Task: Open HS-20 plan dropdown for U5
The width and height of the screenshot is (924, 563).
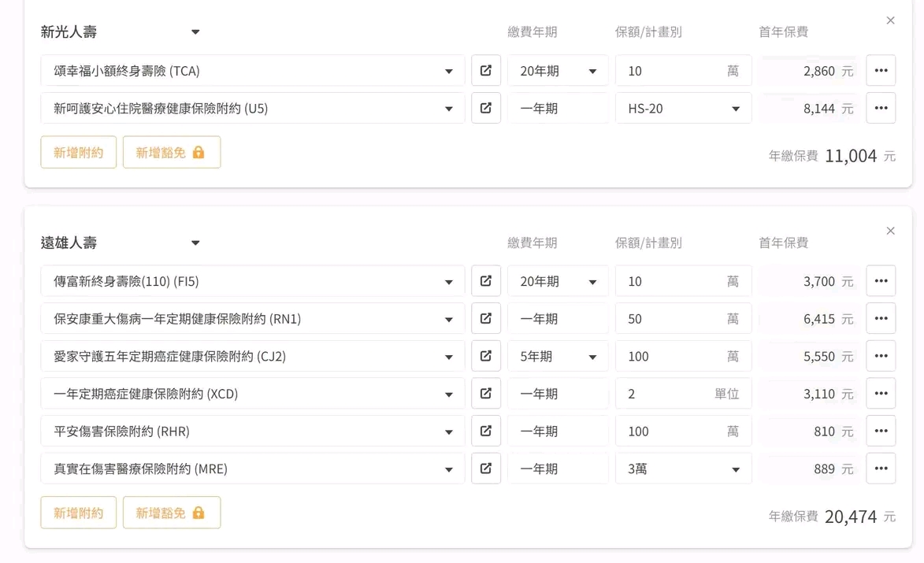Action: click(x=684, y=109)
